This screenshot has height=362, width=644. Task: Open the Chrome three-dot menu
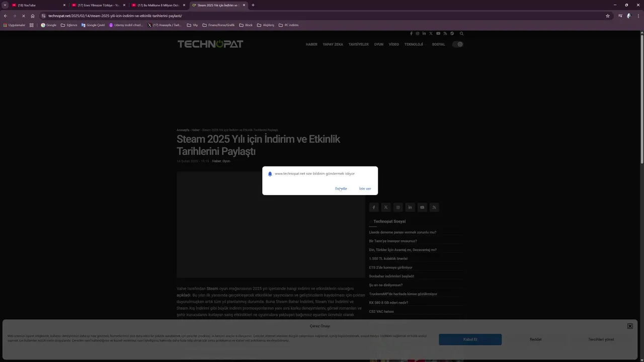(x=638, y=16)
